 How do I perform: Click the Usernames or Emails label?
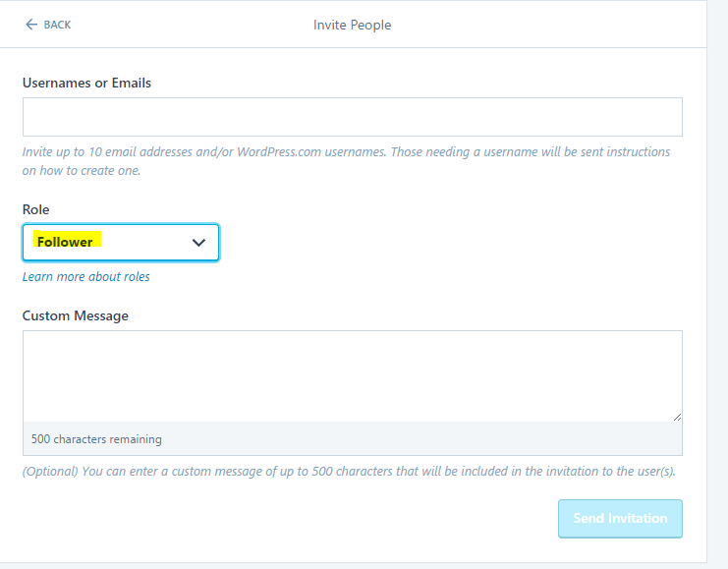click(x=86, y=84)
